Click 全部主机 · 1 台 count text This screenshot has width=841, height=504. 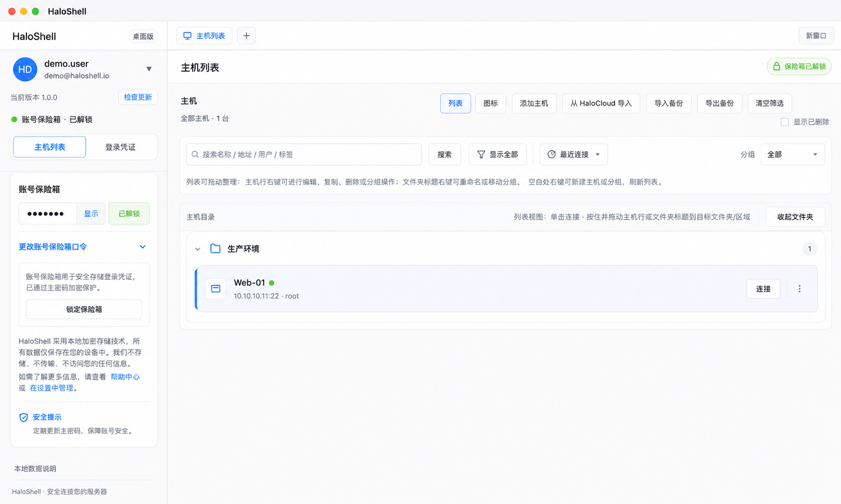click(205, 118)
